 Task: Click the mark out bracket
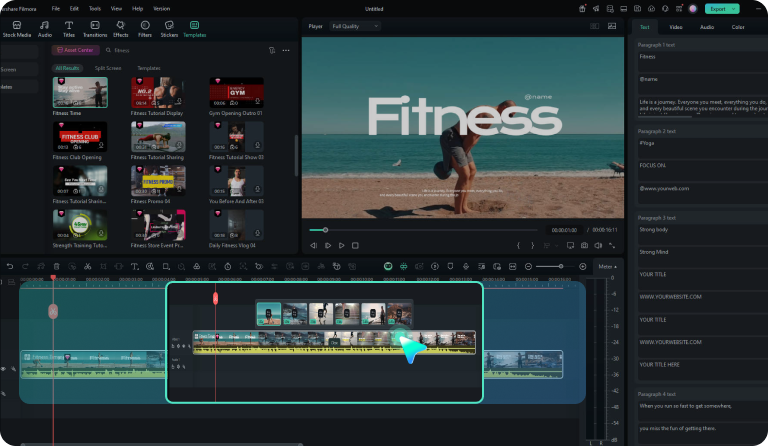click(x=532, y=245)
